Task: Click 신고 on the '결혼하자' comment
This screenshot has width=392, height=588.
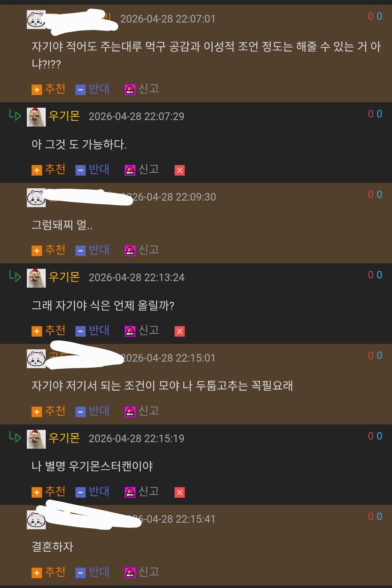Action: 142,572
